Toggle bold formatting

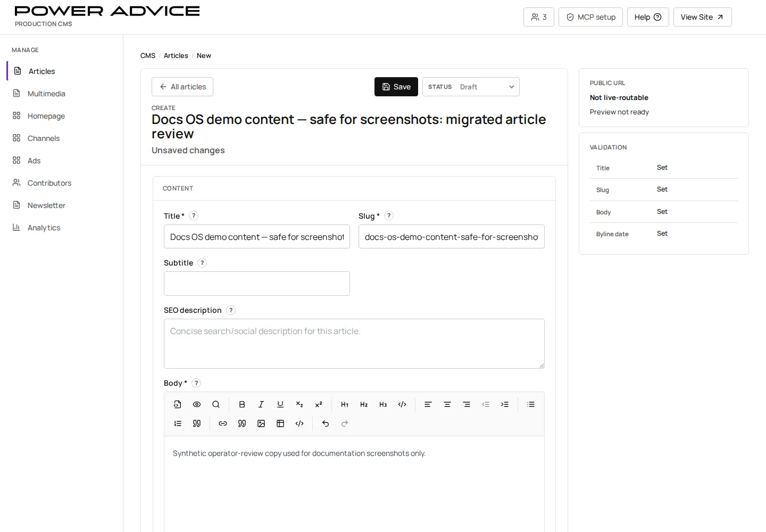(242, 404)
